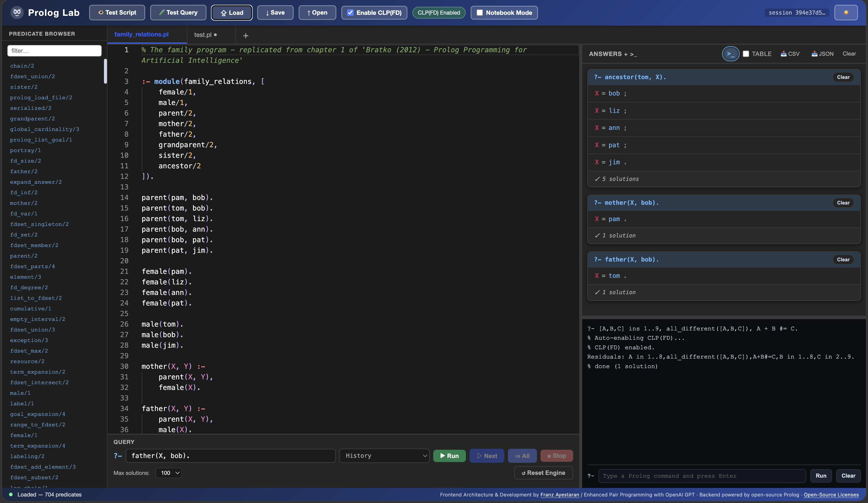Click the X = jim answer row
868x503 pixels.
coord(724,162)
